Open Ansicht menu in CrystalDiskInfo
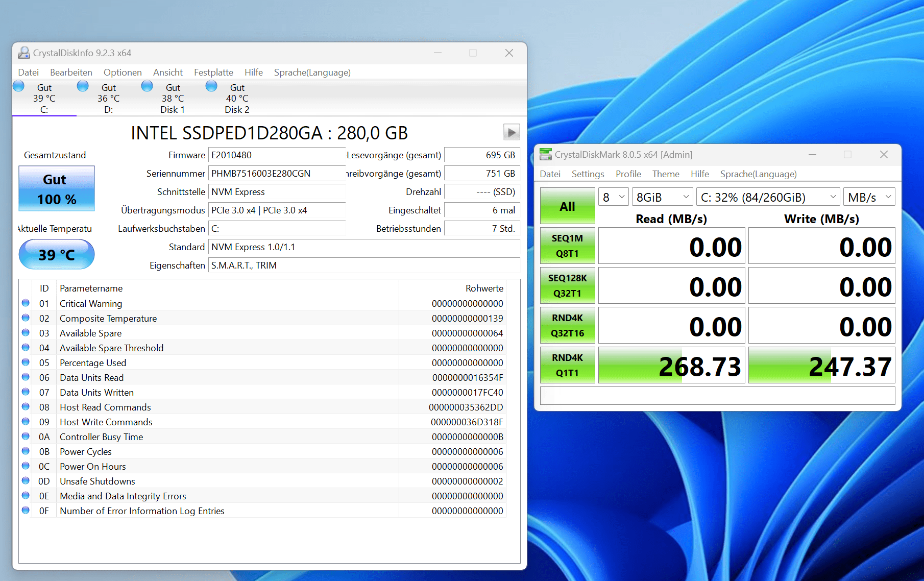The image size is (924, 581). 168,72
